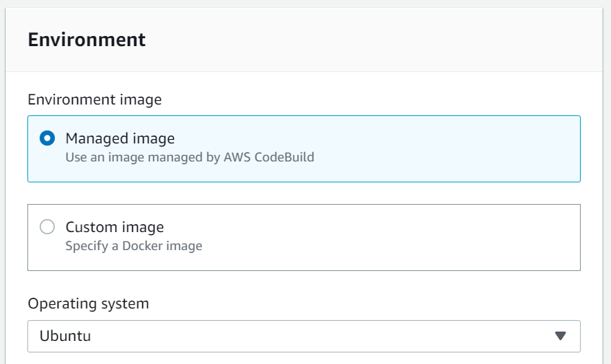Viewport: 611px width, 364px height.
Task: Click the "Operating system" field label
Action: (x=88, y=303)
